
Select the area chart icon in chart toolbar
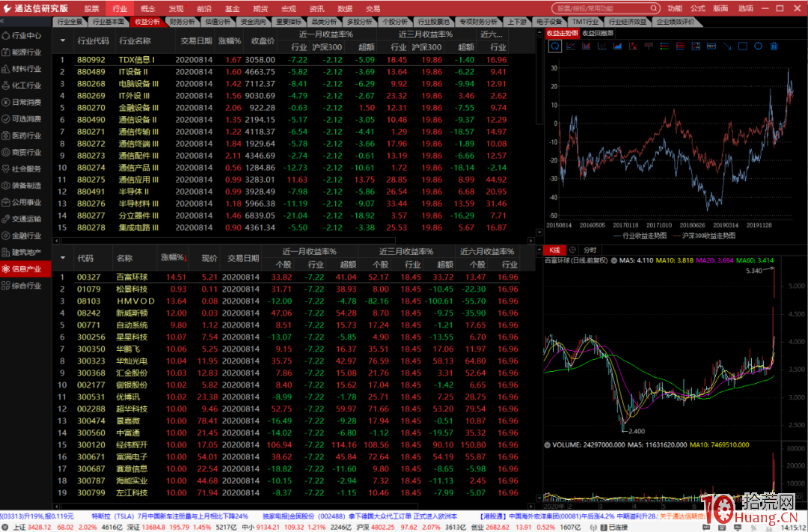pyautogui.click(x=617, y=46)
